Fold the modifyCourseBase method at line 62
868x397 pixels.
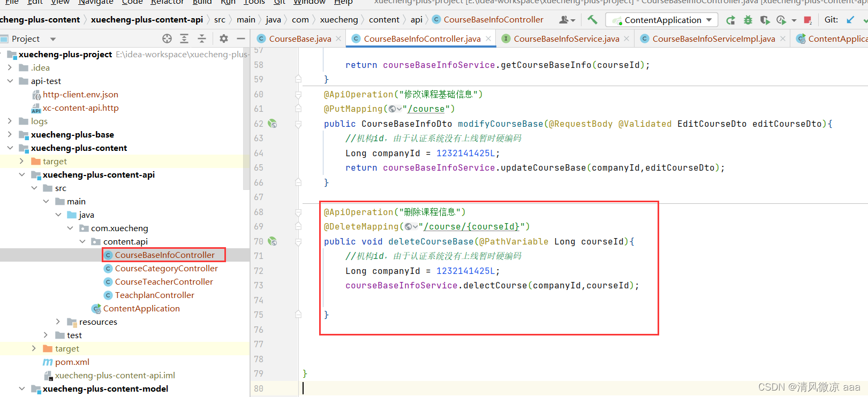click(298, 124)
